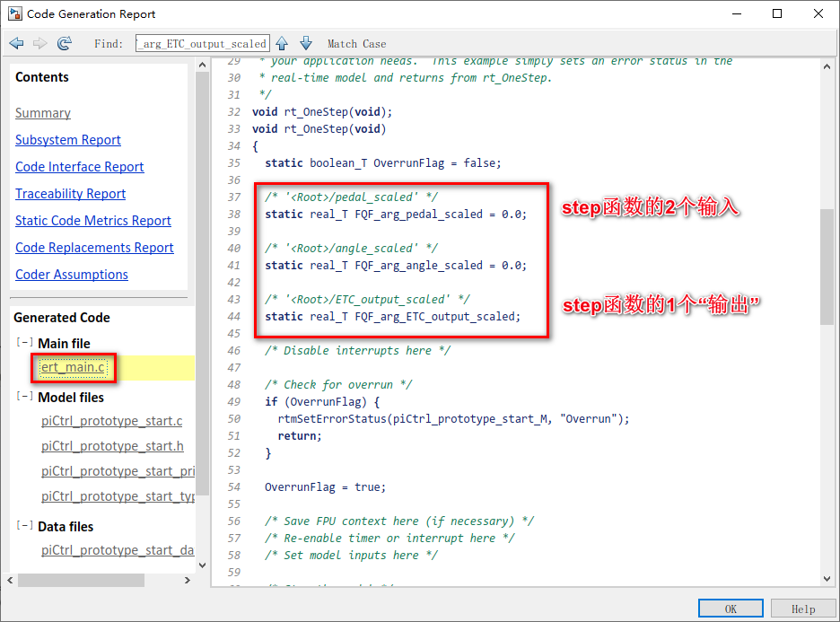Screen dimensions: 840x622
Task: Click code view scroll down arrow
Action: point(827,579)
